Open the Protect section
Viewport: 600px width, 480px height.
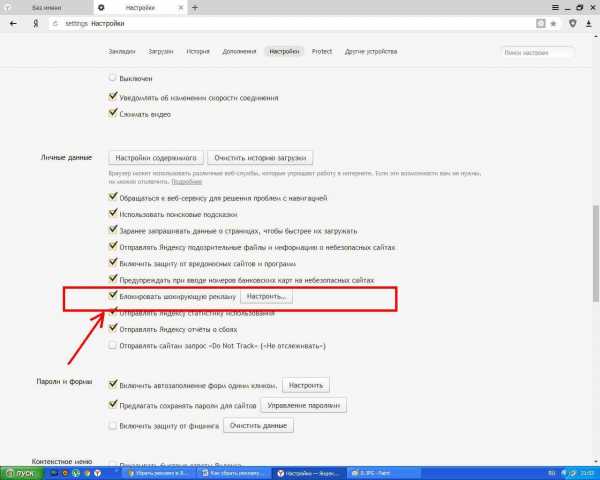(x=322, y=52)
